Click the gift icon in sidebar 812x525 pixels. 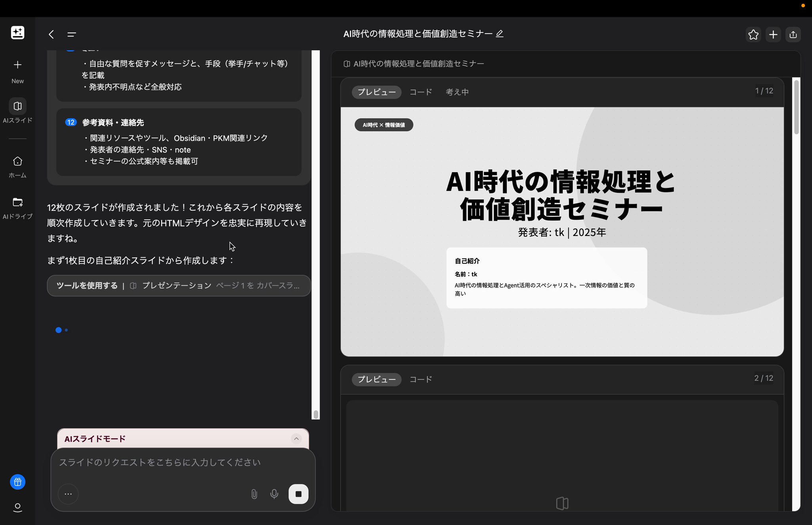tap(17, 482)
